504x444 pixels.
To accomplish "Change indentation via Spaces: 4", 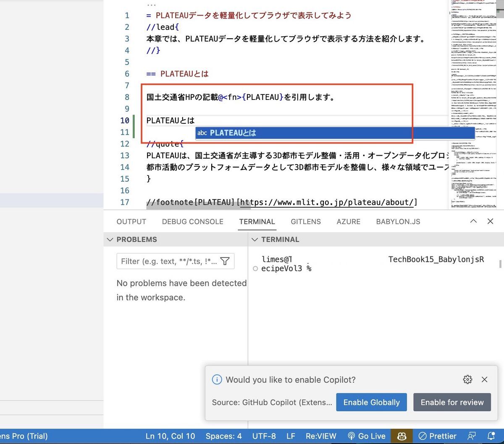I will pyautogui.click(x=223, y=436).
